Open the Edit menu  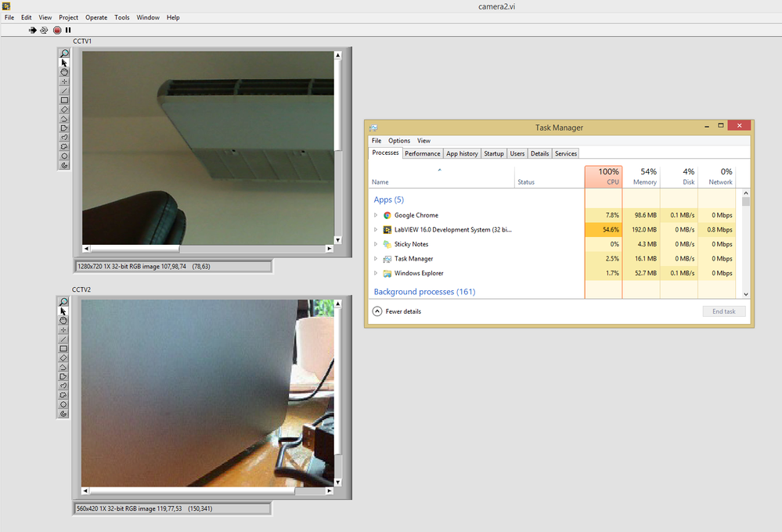click(27, 17)
